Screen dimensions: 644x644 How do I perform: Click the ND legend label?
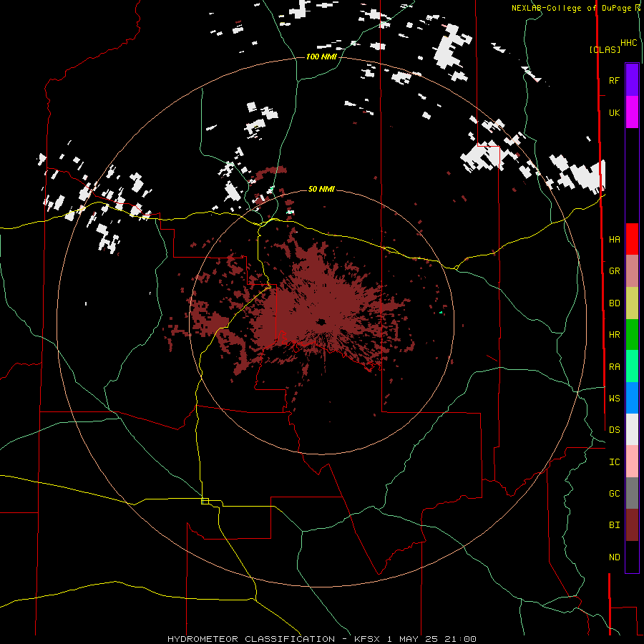[614, 557]
